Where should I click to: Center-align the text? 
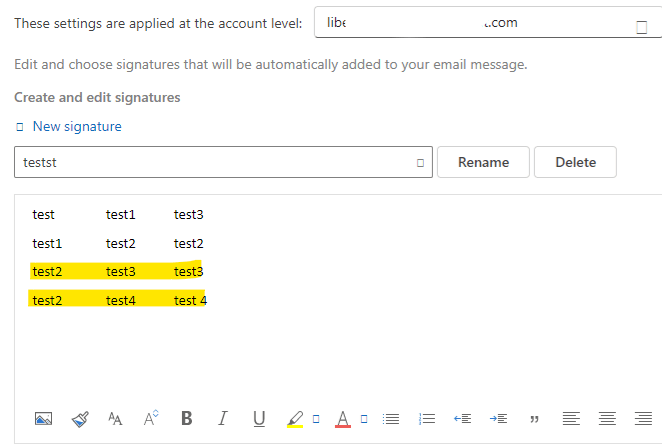click(x=607, y=419)
